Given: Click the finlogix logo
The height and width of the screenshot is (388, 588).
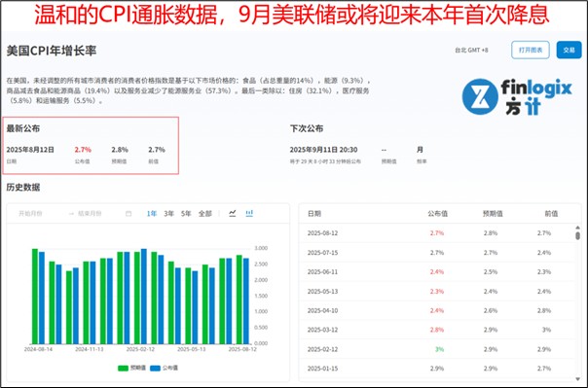Looking at the screenshot, I should 517,96.
